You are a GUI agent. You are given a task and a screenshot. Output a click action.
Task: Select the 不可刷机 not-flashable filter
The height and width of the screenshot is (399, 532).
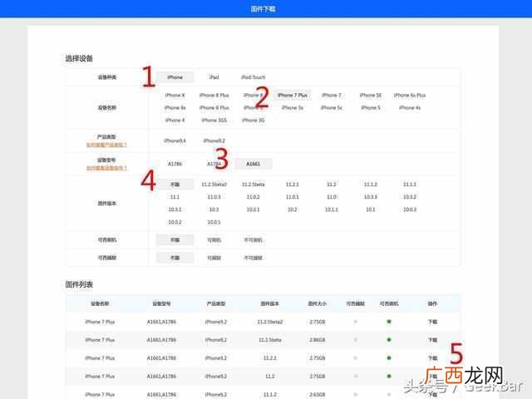pyautogui.click(x=253, y=240)
